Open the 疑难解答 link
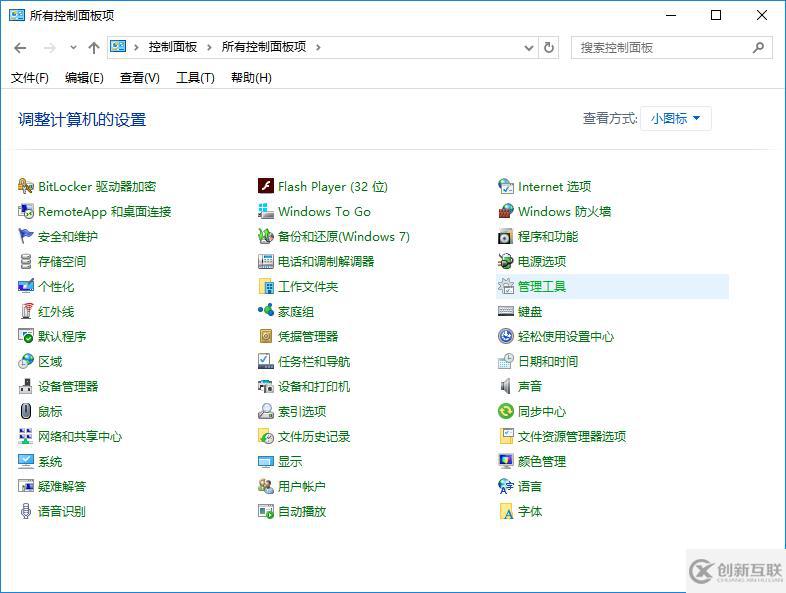786x593 pixels. coord(62,487)
